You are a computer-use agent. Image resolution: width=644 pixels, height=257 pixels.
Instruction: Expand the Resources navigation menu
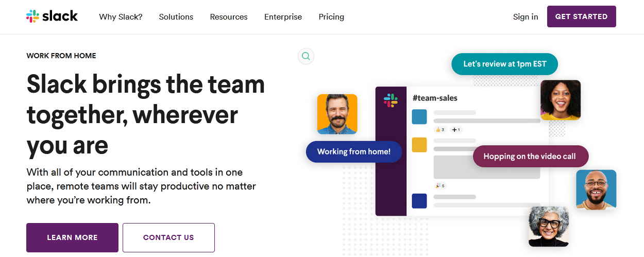click(x=229, y=17)
